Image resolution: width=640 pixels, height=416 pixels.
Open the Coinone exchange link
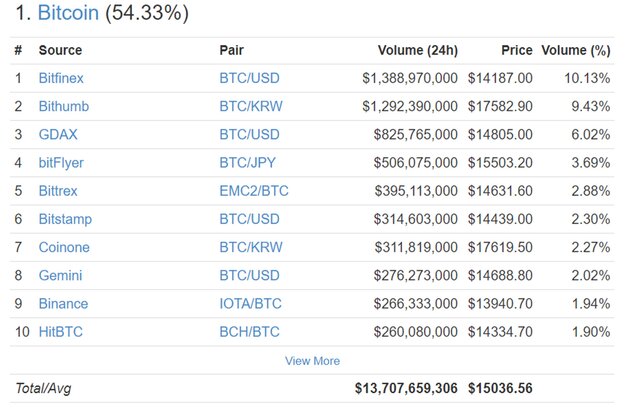coord(64,247)
